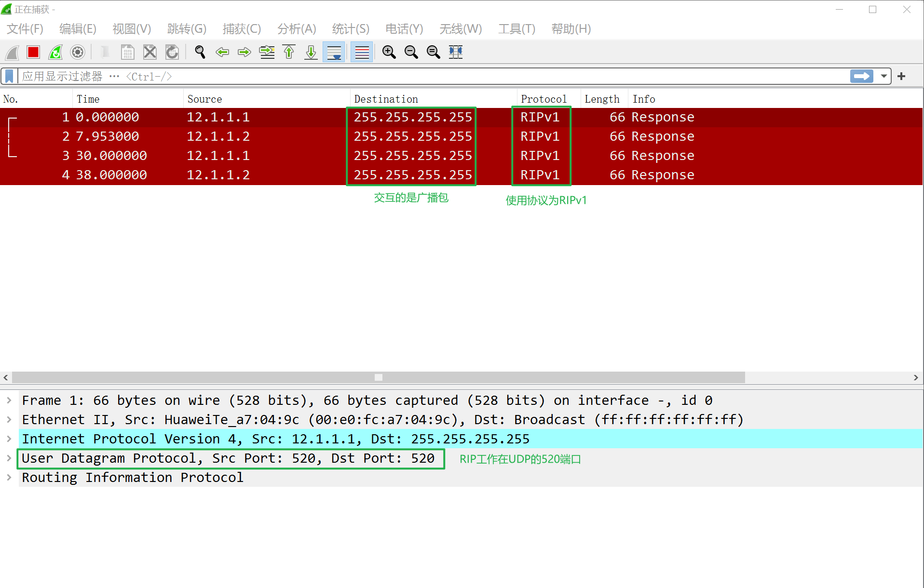924x588 pixels.
Task: Restart the current capture
Action: pos(55,52)
